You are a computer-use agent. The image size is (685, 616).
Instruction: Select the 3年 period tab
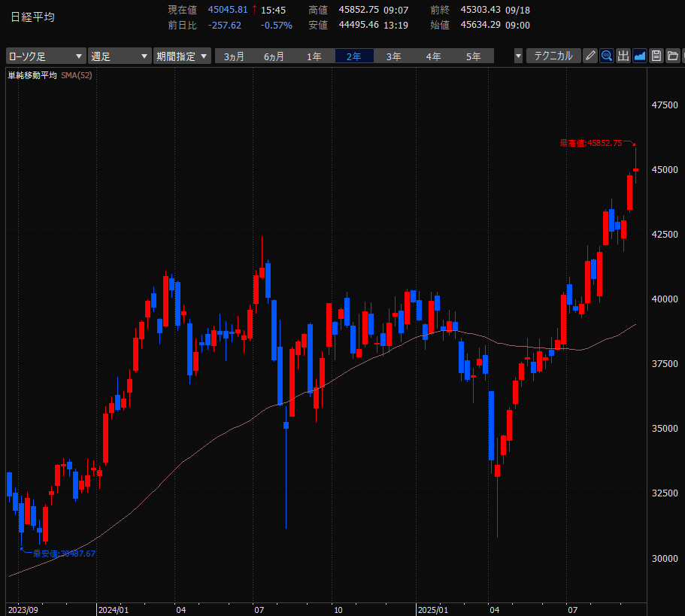tap(393, 56)
